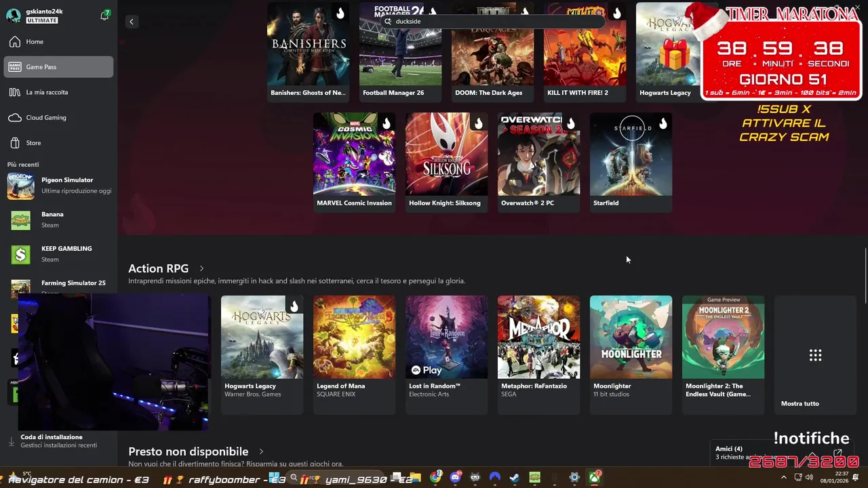Image resolution: width=868 pixels, height=488 pixels.
Task: Click vertical scrollbar of Game Pass page
Action: click(865, 276)
